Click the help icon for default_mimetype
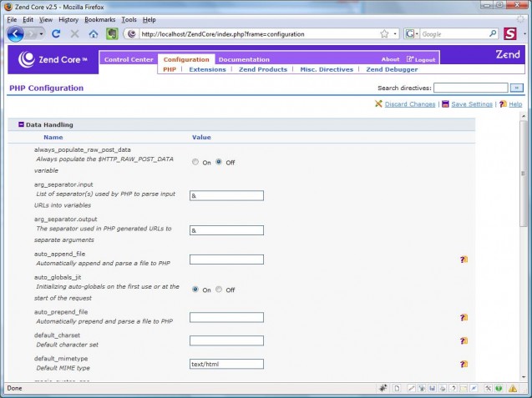This screenshot has height=398, width=532. (x=464, y=364)
